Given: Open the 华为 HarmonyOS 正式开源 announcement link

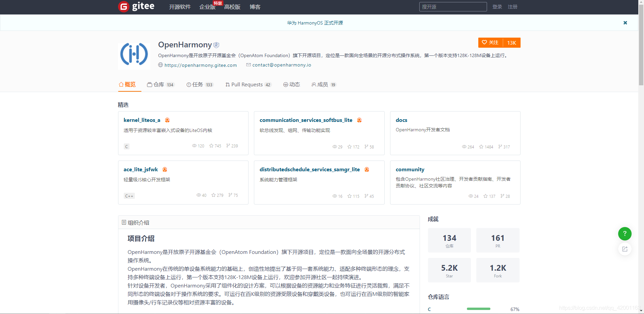Looking at the screenshot, I should coord(315,23).
